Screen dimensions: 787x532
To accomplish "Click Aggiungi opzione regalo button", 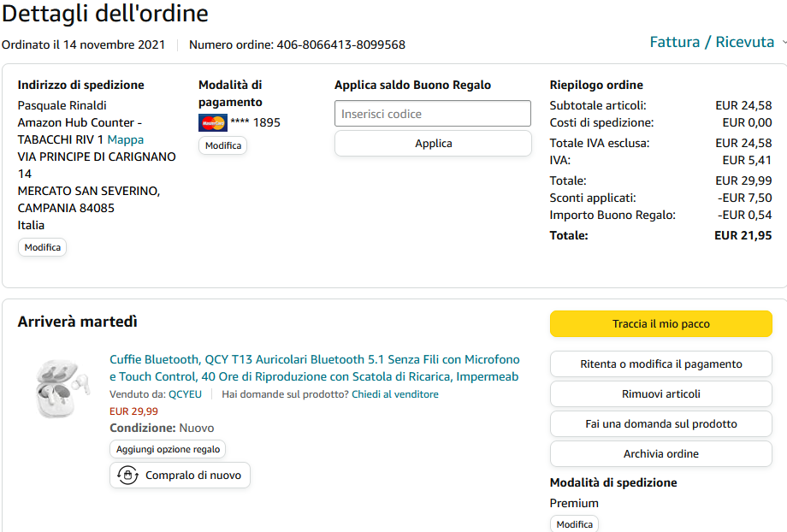I will click(168, 449).
